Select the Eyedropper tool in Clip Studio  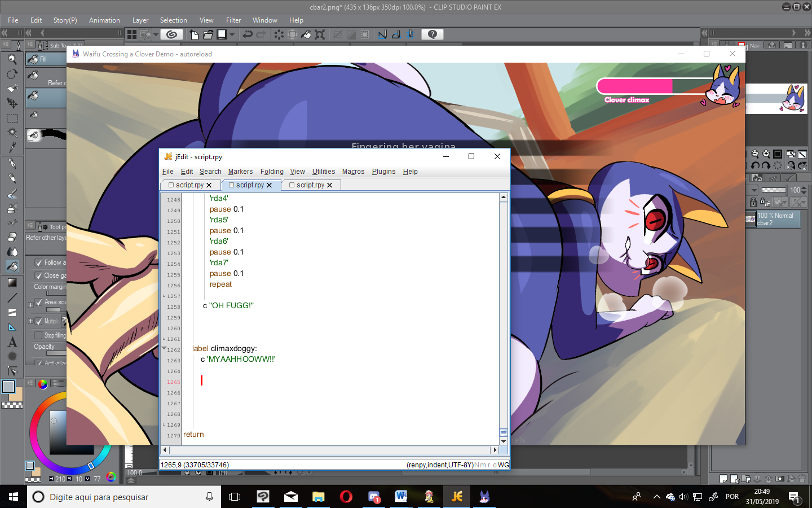tap(12, 147)
